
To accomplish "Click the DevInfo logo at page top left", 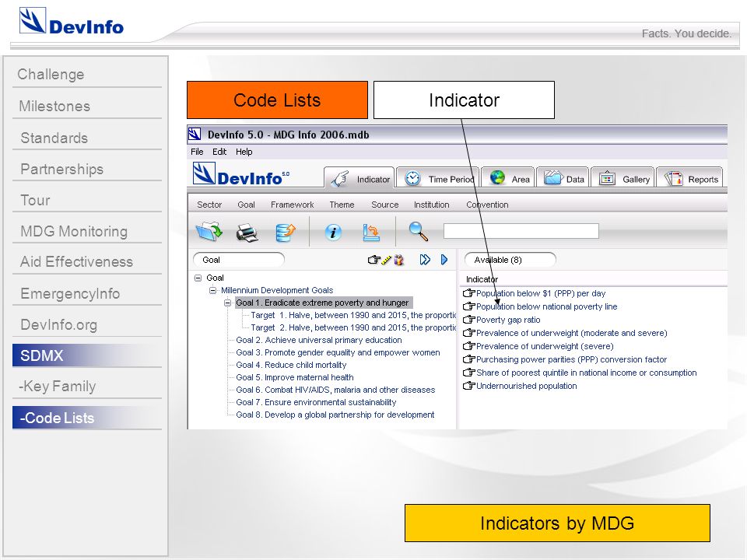I will click(x=72, y=22).
